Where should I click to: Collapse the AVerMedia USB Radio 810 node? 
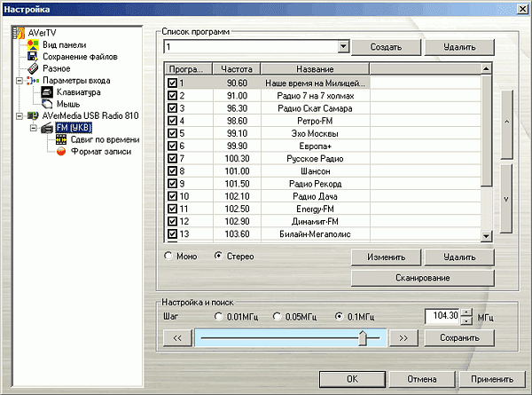click(20, 115)
